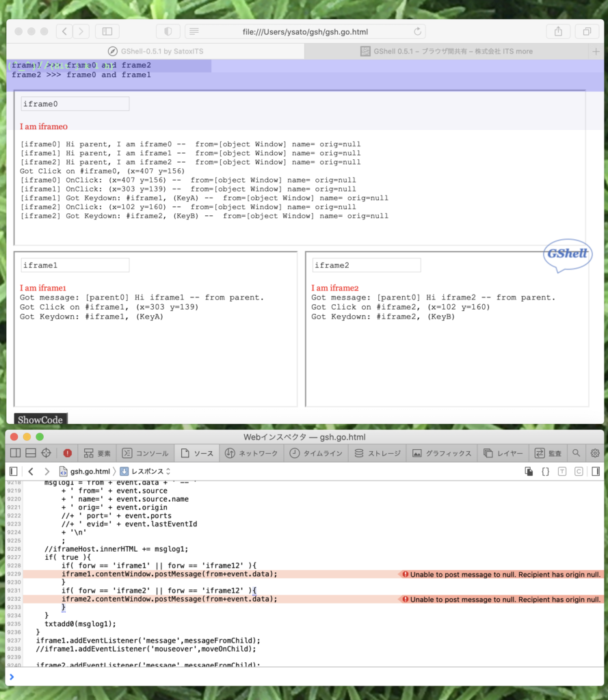Image resolution: width=608 pixels, height=700 pixels.
Task: Show Safari tab overview
Action: [587, 31]
